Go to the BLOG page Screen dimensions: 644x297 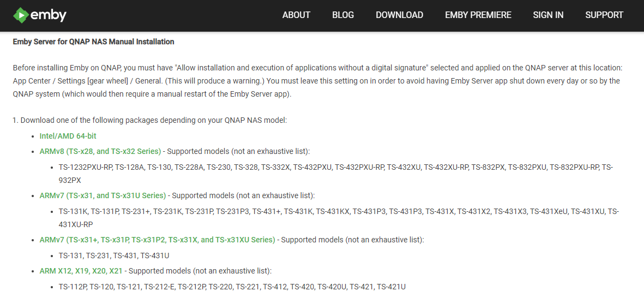343,15
